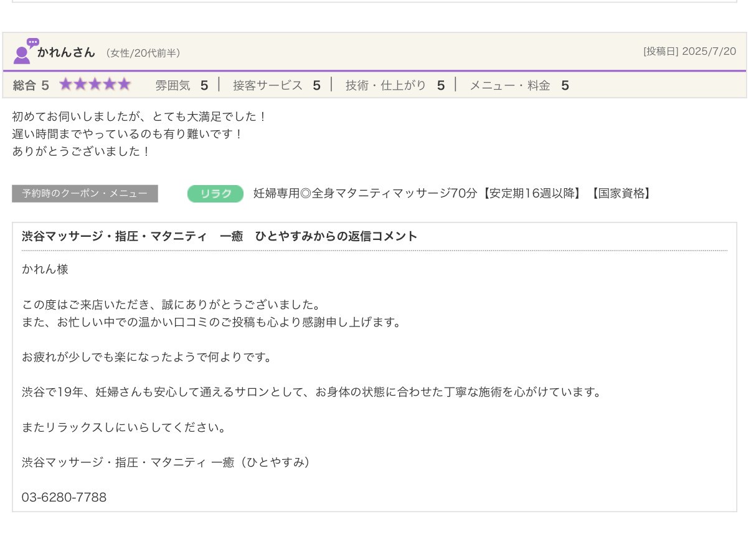Screen dimensions: 756x539
Task: Click the review line 初めてお伺いしましたが
Action: click(139, 117)
